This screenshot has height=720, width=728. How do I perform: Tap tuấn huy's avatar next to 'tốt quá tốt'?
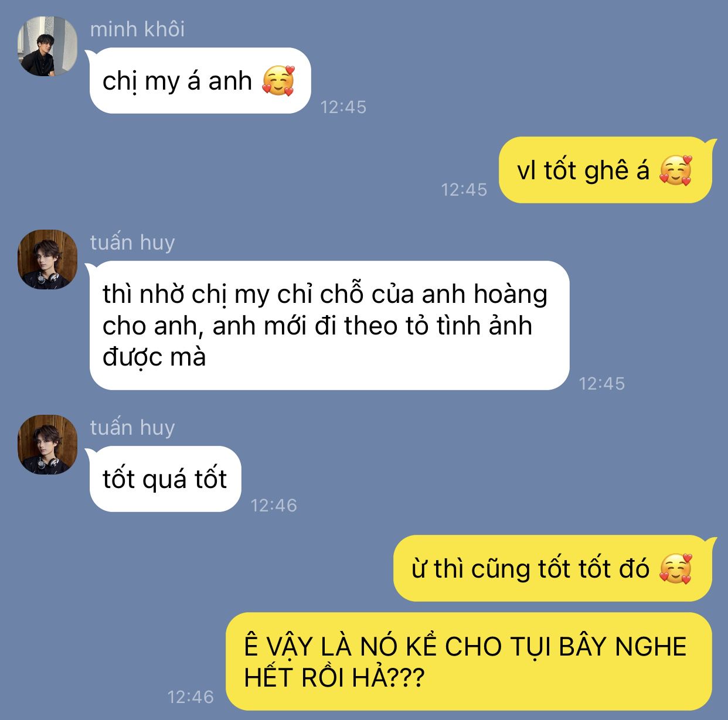point(47,445)
